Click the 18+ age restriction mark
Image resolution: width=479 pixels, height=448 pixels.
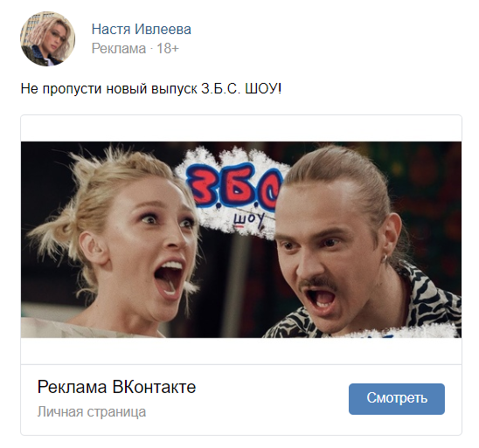click(168, 49)
